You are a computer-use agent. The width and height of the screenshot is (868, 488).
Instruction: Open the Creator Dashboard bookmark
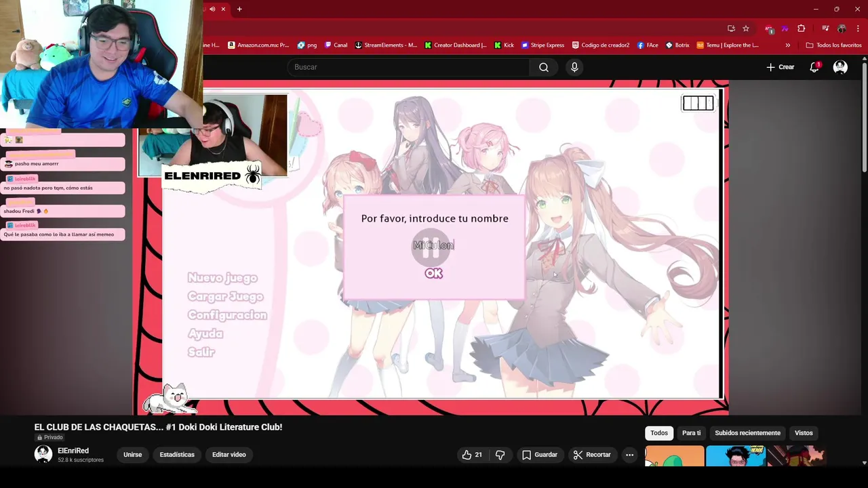(x=456, y=45)
